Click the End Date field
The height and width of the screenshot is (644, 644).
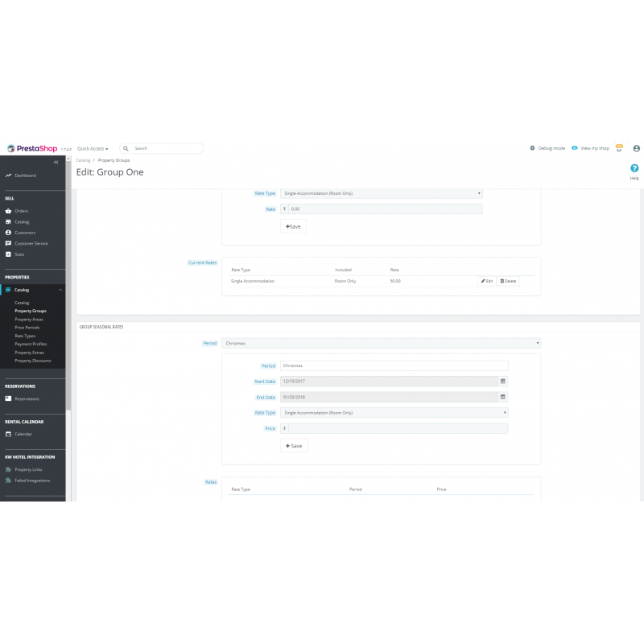coord(389,397)
